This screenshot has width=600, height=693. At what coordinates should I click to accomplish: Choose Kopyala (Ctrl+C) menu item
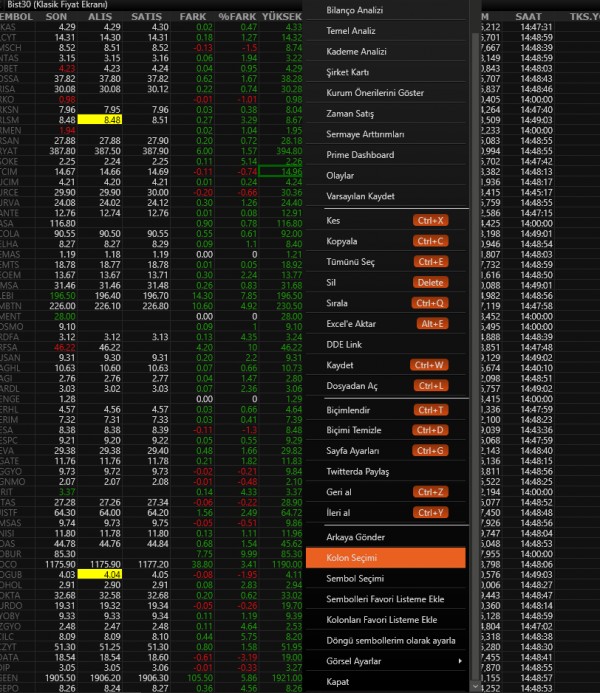pos(385,241)
